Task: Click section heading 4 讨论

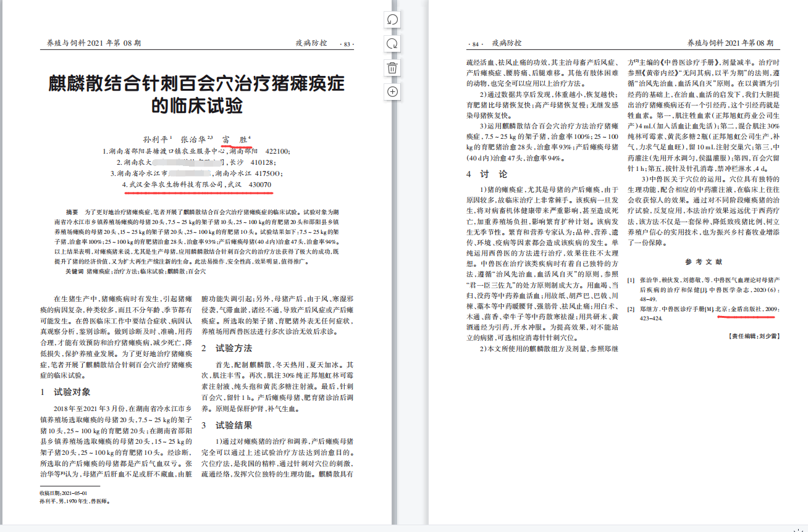Action: 487,175
